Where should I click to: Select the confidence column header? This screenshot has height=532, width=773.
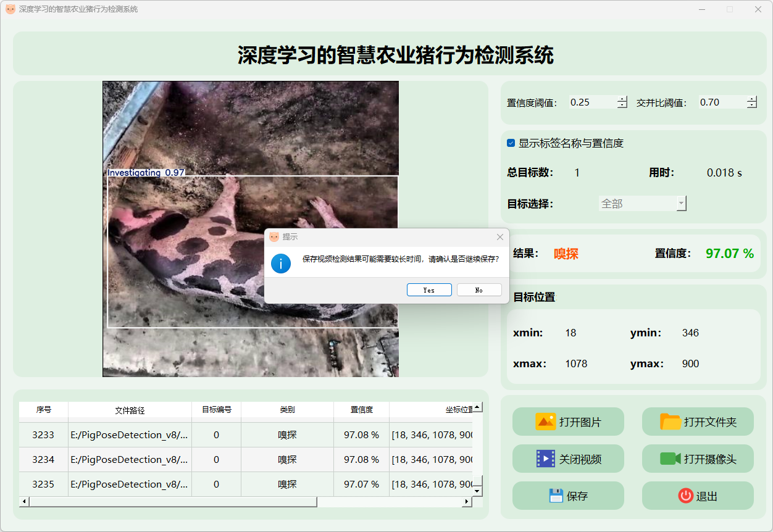(x=361, y=410)
